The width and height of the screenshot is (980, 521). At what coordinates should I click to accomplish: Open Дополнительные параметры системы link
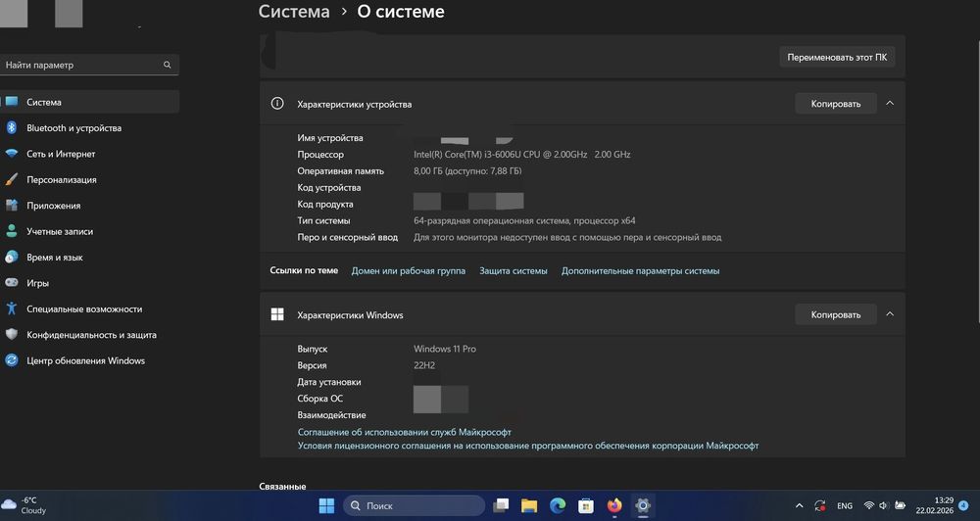pos(641,271)
